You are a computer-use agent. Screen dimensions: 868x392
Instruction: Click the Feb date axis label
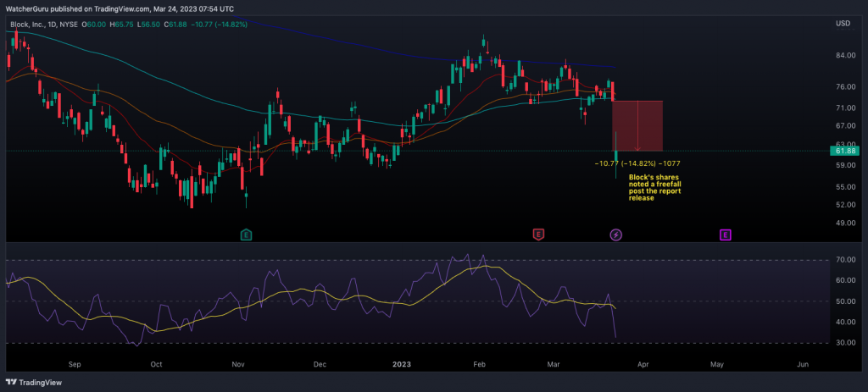(x=480, y=365)
